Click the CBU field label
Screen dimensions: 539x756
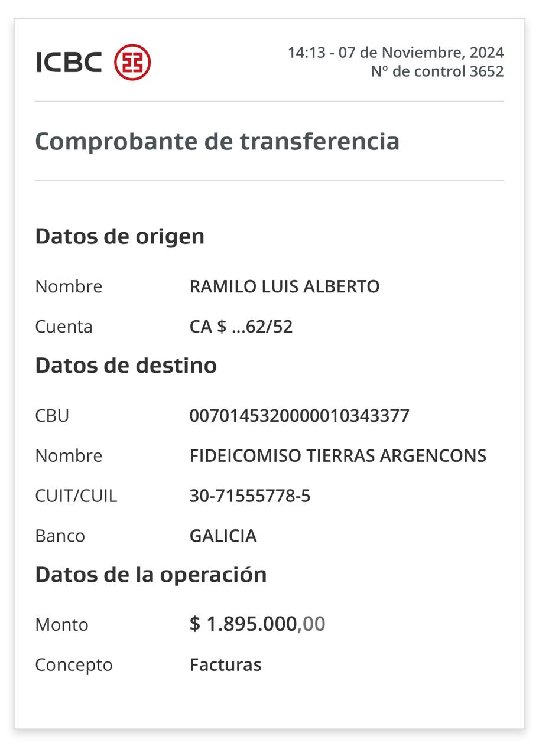[x=52, y=416]
